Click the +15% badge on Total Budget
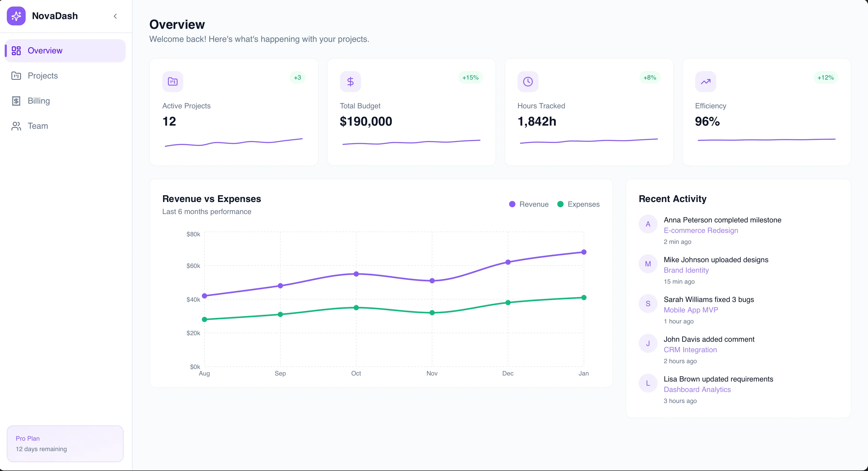 470,77
